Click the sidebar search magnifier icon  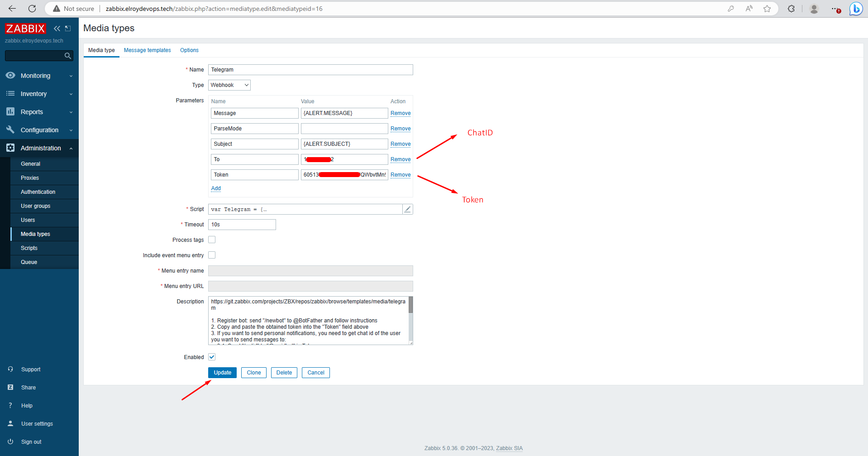tap(67, 56)
